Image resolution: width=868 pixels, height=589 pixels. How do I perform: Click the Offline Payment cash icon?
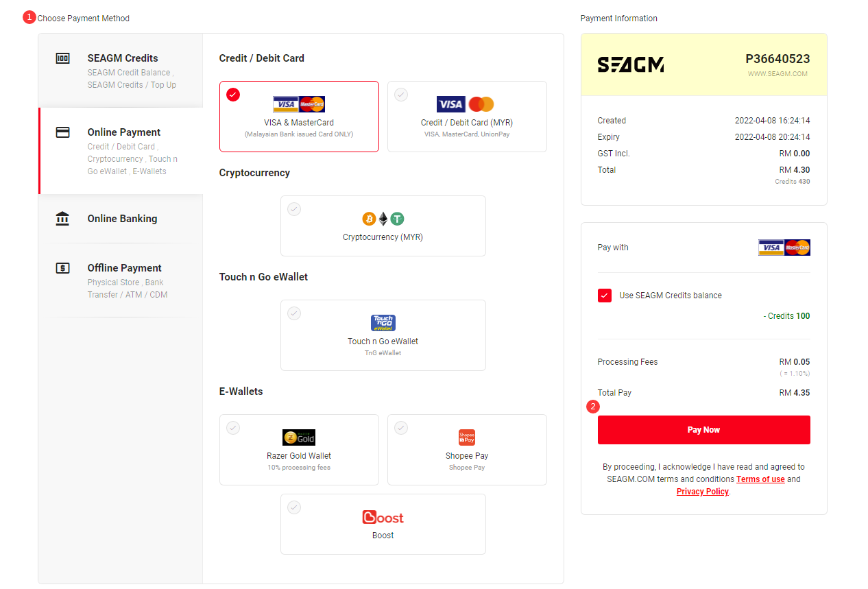pyautogui.click(x=62, y=268)
